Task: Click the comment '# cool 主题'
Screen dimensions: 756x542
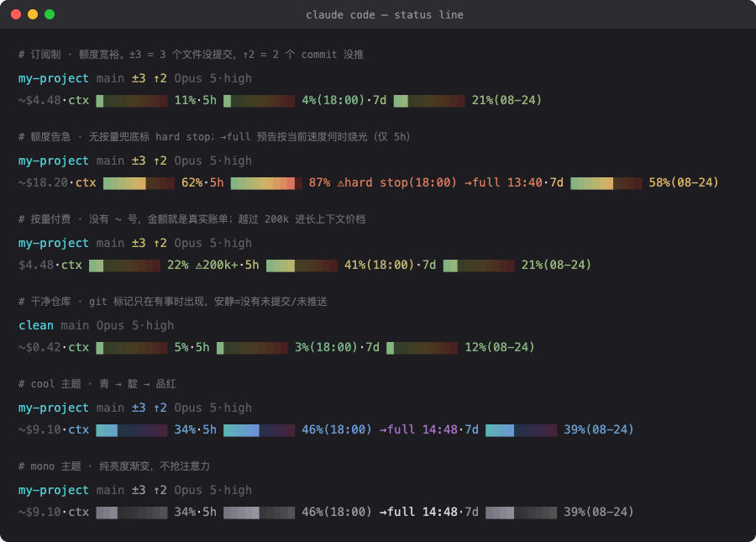Action: click(97, 384)
